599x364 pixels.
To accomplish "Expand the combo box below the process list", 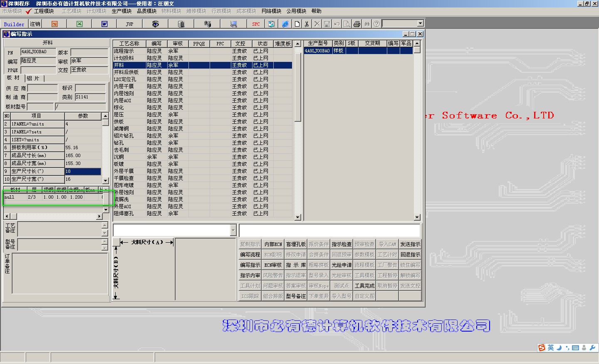I will [233, 230].
